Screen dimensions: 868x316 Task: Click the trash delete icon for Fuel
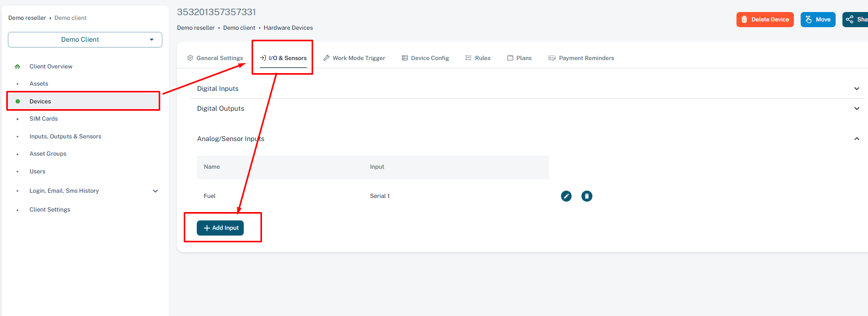(x=587, y=196)
